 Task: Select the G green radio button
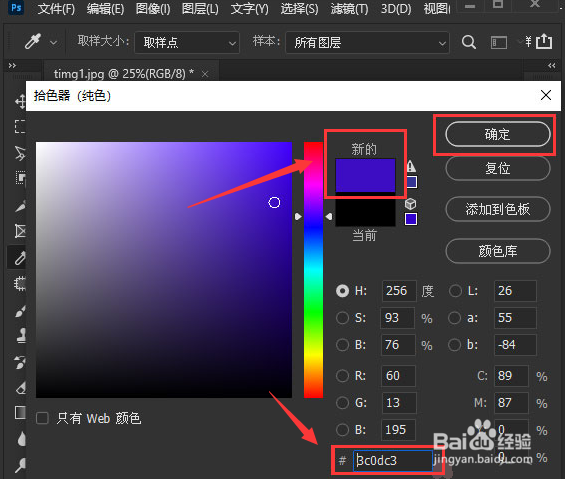pyautogui.click(x=342, y=403)
